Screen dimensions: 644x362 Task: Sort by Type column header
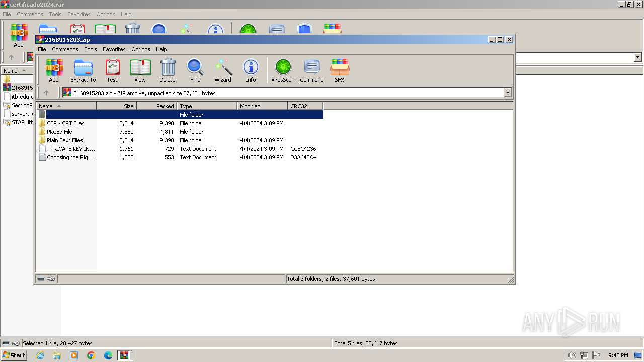click(207, 106)
